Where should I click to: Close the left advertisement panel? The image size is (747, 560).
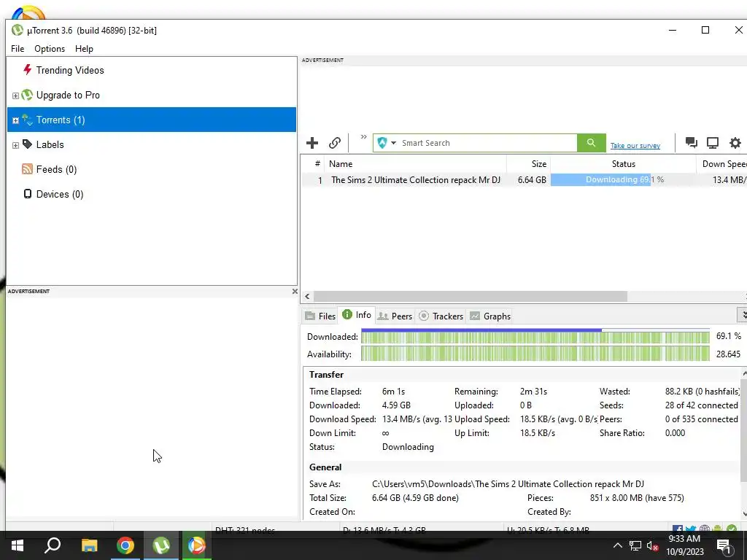(x=295, y=292)
